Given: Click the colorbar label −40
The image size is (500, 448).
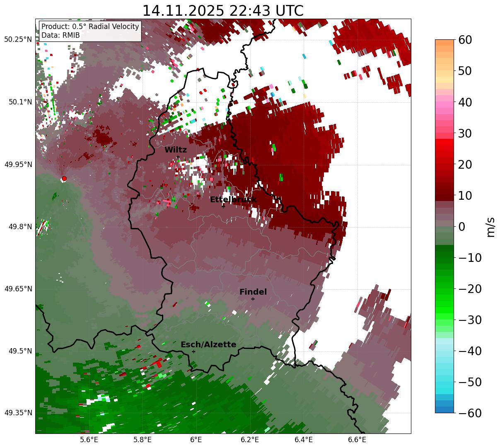Looking at the screenshot, I should 470,351.
